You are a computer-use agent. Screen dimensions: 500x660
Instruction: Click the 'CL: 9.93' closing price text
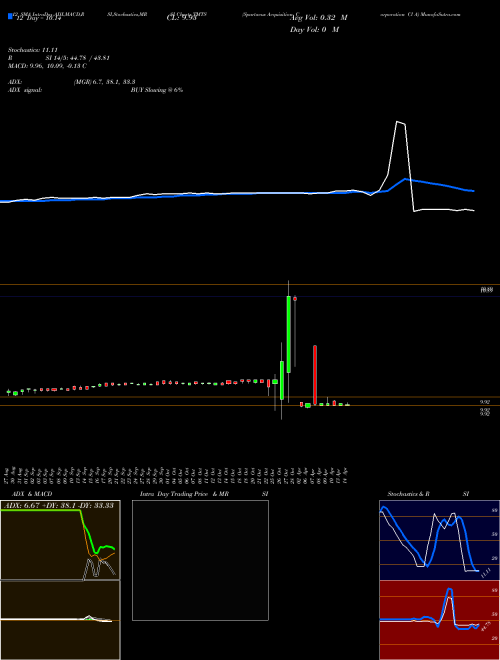coord(181,18)
